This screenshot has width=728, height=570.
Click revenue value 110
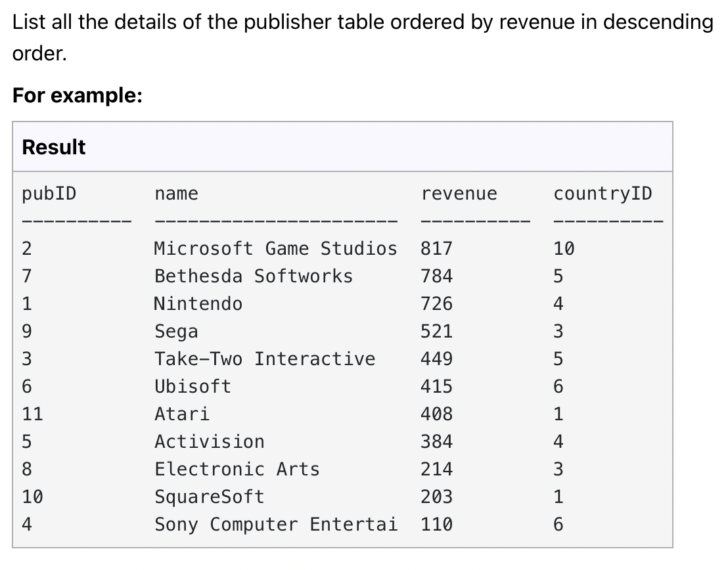tap(436, 524)
